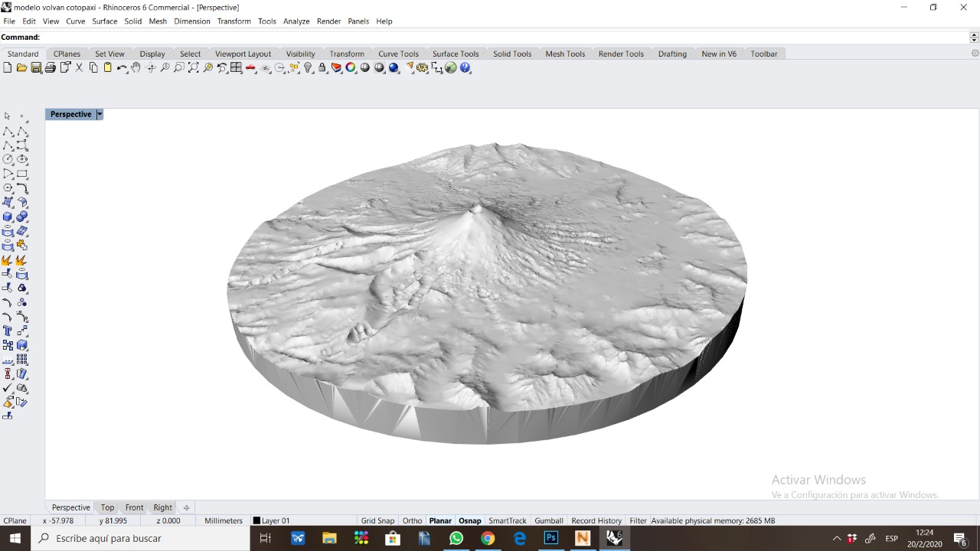Add a new viewport tab with plus
The image size is (980, 551).
coord(186,507)
